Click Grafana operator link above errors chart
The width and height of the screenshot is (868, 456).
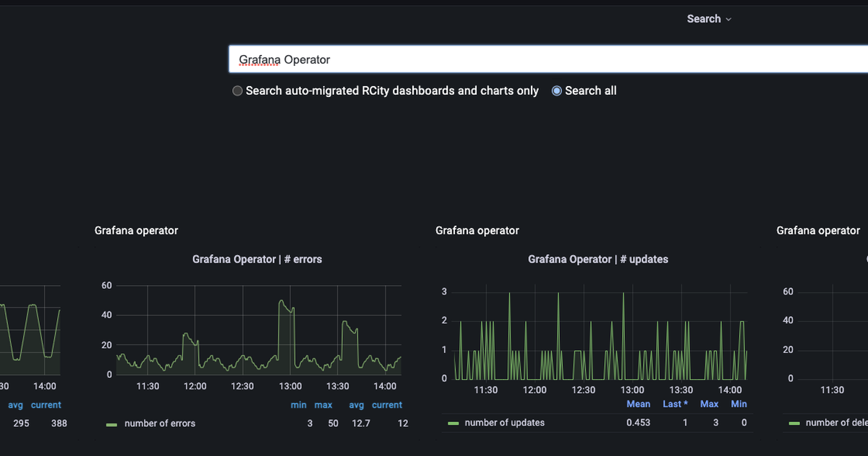[x=136, y=230]
